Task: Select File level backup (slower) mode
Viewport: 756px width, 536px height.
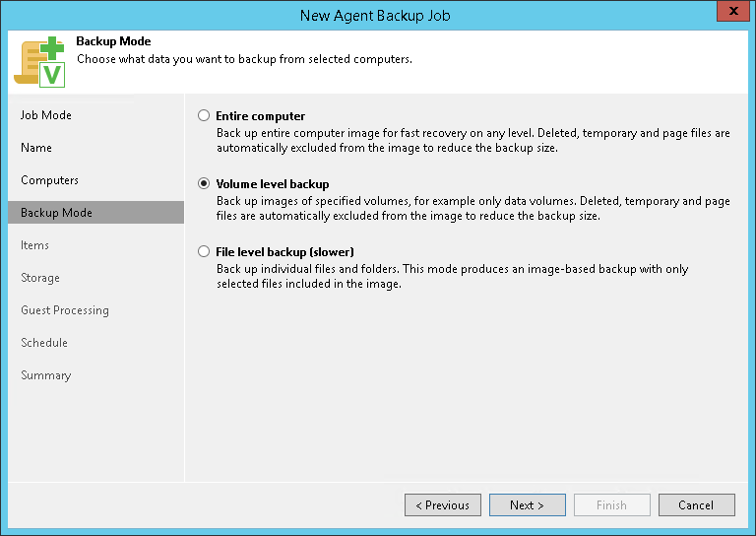Action: 204,251
